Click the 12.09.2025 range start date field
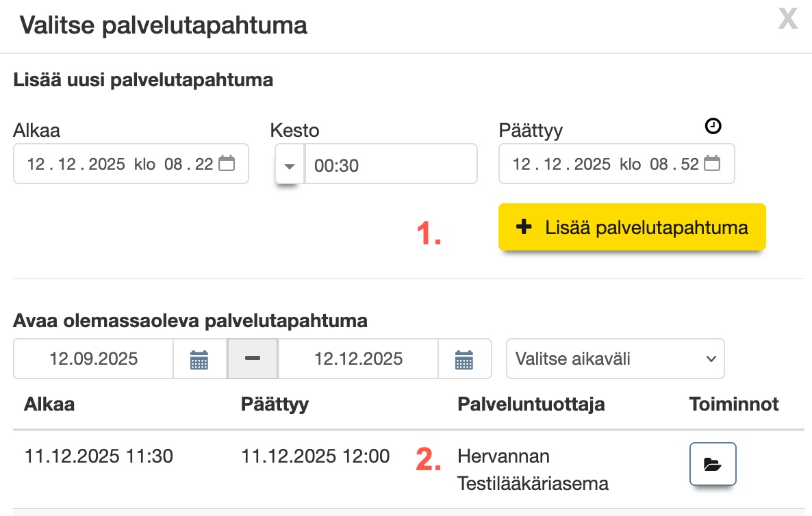812x516 pixels. click(x=94, y=359)
